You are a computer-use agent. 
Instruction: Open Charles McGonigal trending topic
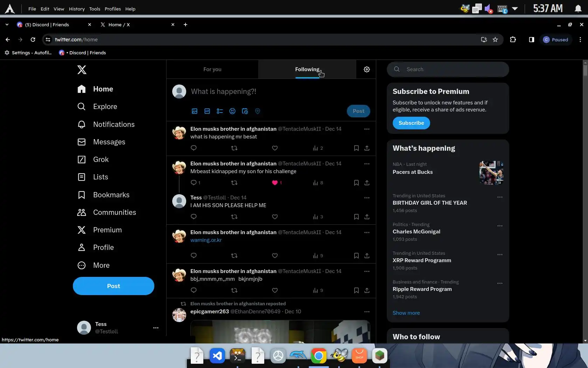[x=416, y=232]
